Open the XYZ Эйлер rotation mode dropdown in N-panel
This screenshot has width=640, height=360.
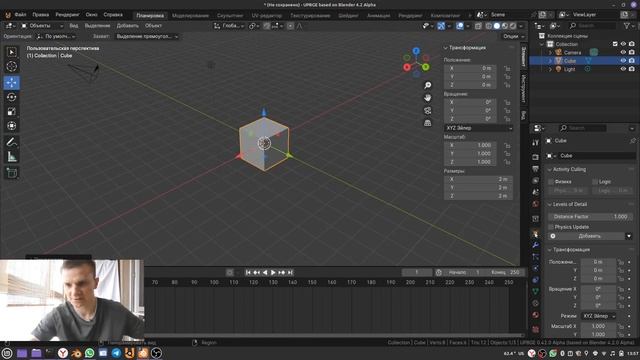[x=478, y=128]
